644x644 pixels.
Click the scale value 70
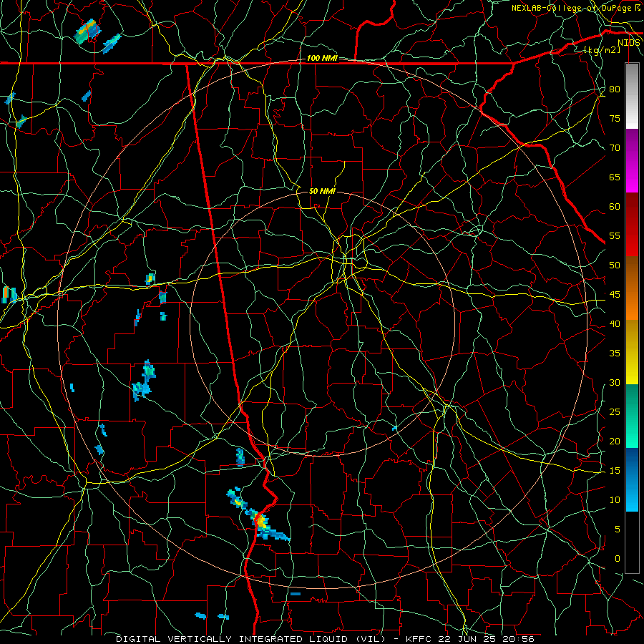tap(615, 148)
